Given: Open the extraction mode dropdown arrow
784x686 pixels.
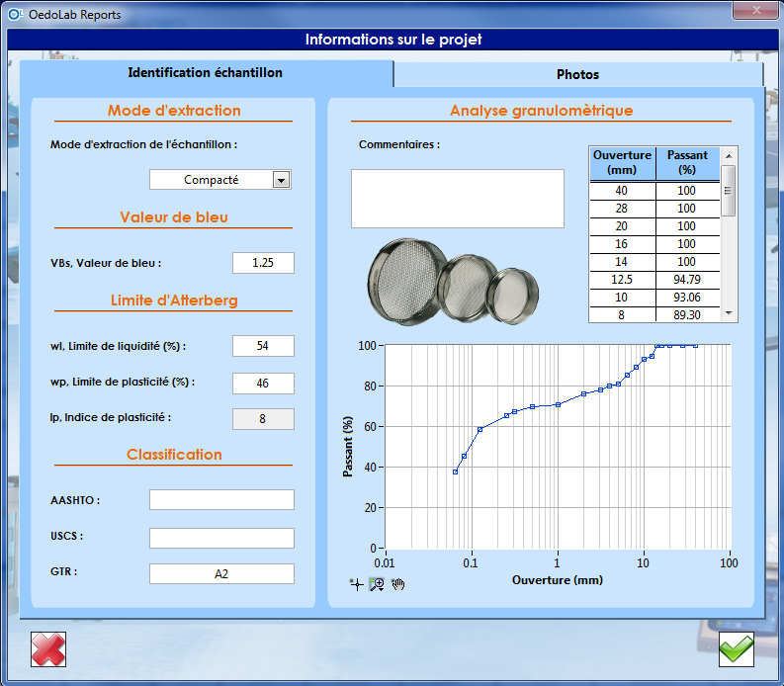Looking at the screenshot, I should coord(281,180).
